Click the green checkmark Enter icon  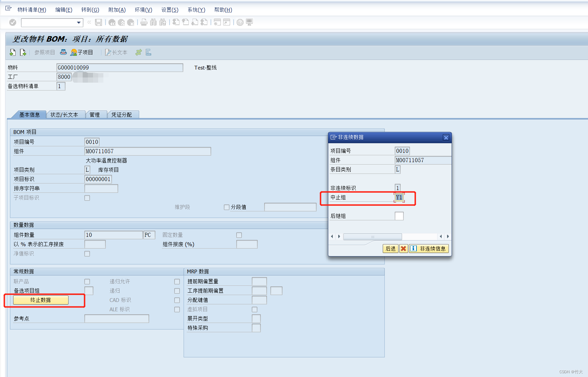click(x=13, y=22)
